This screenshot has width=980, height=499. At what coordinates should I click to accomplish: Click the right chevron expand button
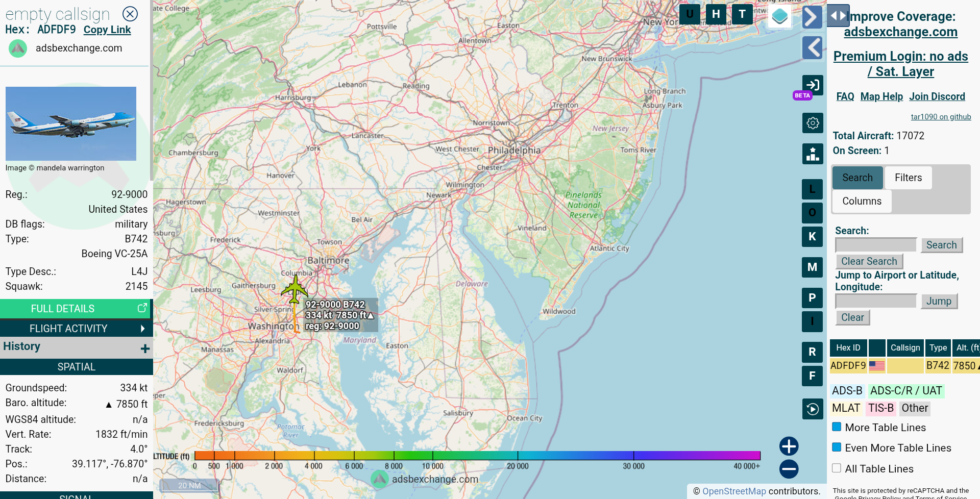click(812, 17)
